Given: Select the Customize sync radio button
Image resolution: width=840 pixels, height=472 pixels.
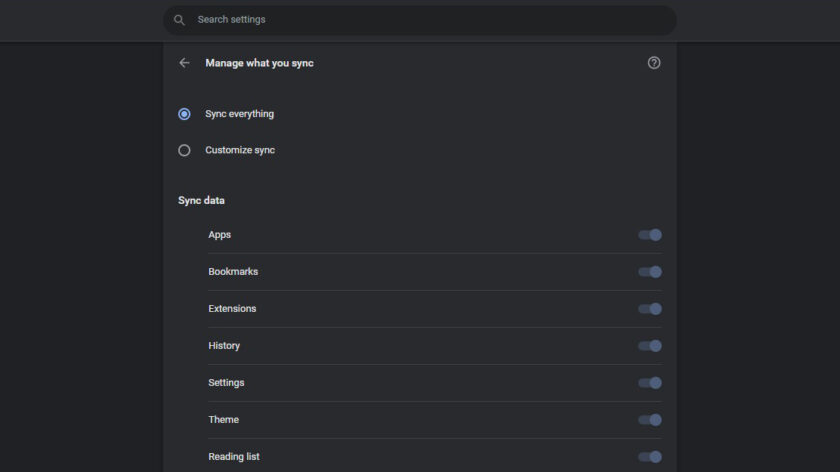Looking at the screenshot, I should tap(184, 150).
